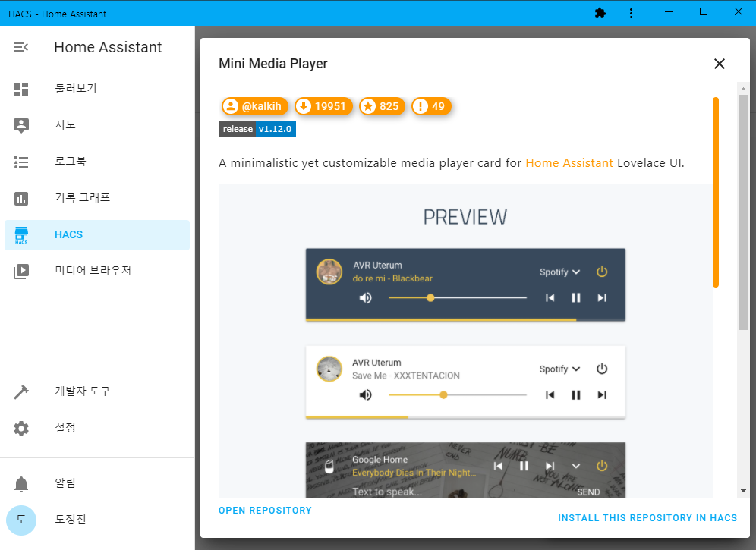Pause playback on white player card
The height and width of the screenshot is (550, 756).
[x=575, y=395]
